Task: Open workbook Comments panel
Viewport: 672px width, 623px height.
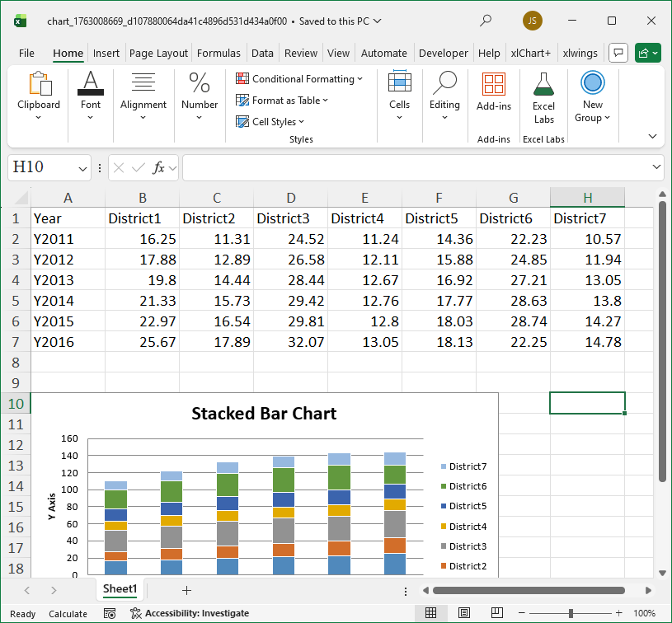Action: pos(618,52)
